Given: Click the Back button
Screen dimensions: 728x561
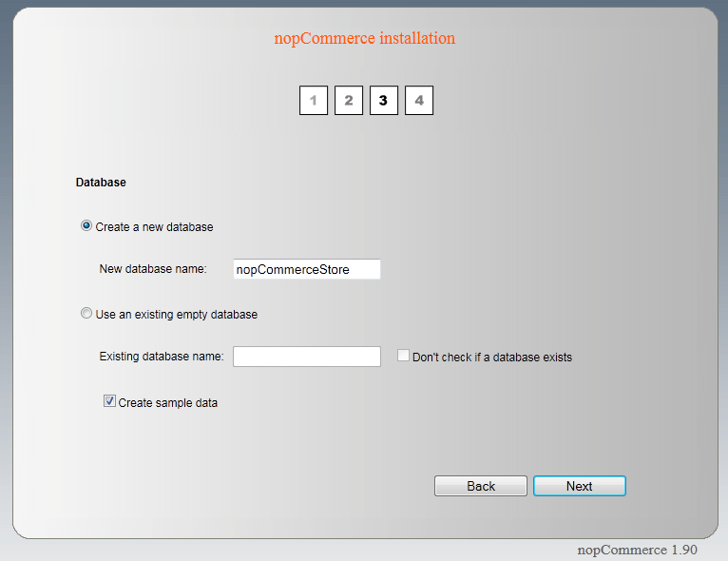Looking at the screenshot, I should tap(481, 486).
